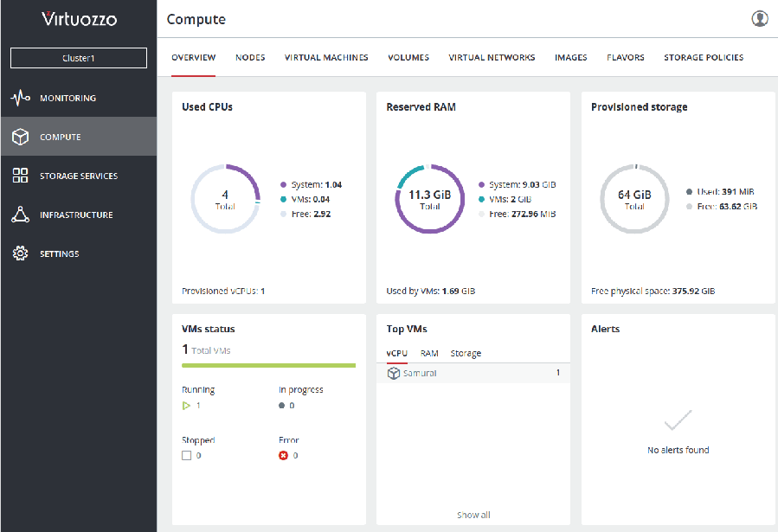Click the green VMs status progress bar
The image size is (778, 532).
pyautogui.click(x=268, y=366)
